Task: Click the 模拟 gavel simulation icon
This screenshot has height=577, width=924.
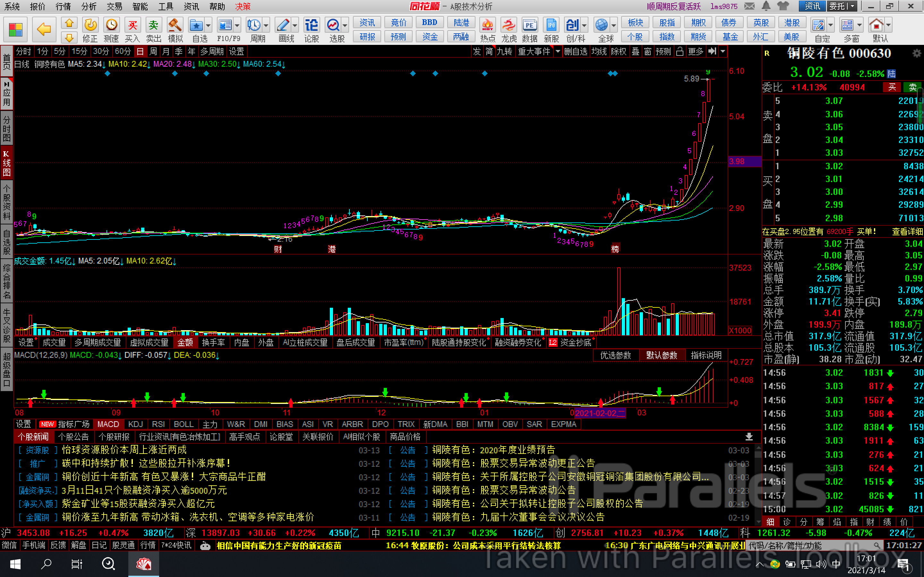Action: [x=175, y=25]
